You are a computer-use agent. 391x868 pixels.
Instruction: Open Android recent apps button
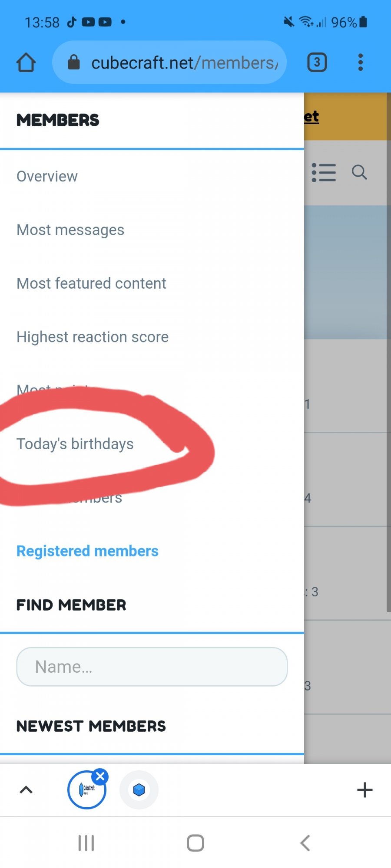[86, 843]
